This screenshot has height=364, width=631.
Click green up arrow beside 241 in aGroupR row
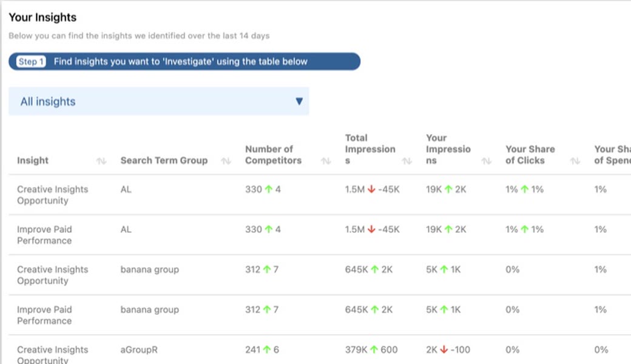267,349
